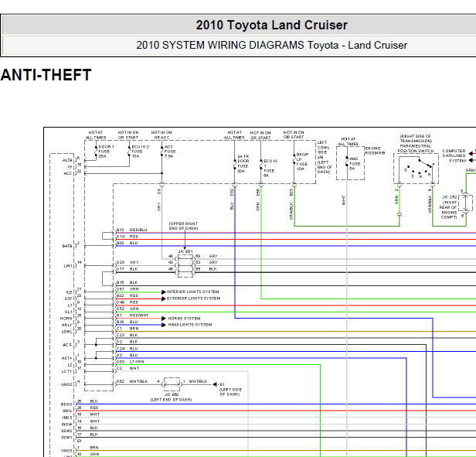Click the interior lights arrowhead marker
Viewport: 476px width, 457px height.
(x=164, y=292)
